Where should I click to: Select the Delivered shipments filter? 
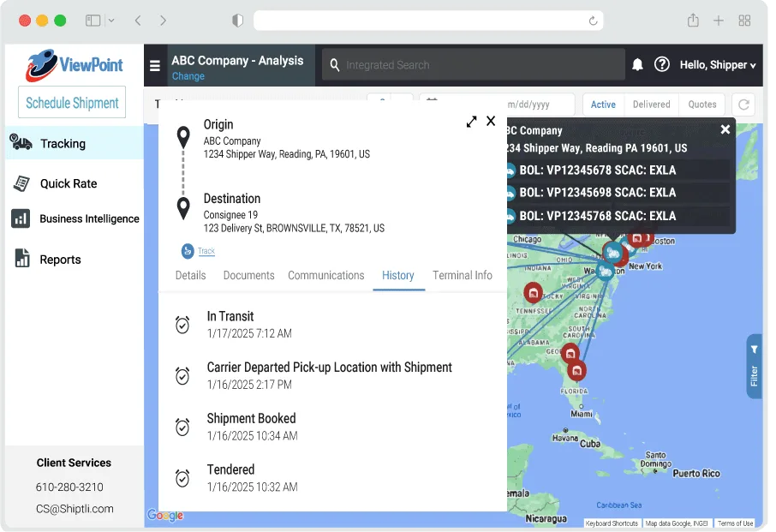[651, 105]
